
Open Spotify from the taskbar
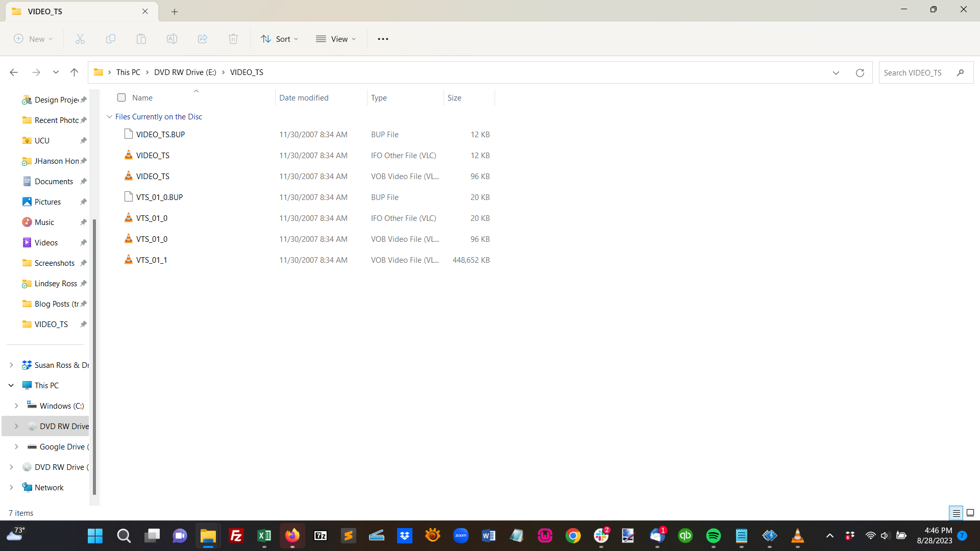click(x=713, y=536)
